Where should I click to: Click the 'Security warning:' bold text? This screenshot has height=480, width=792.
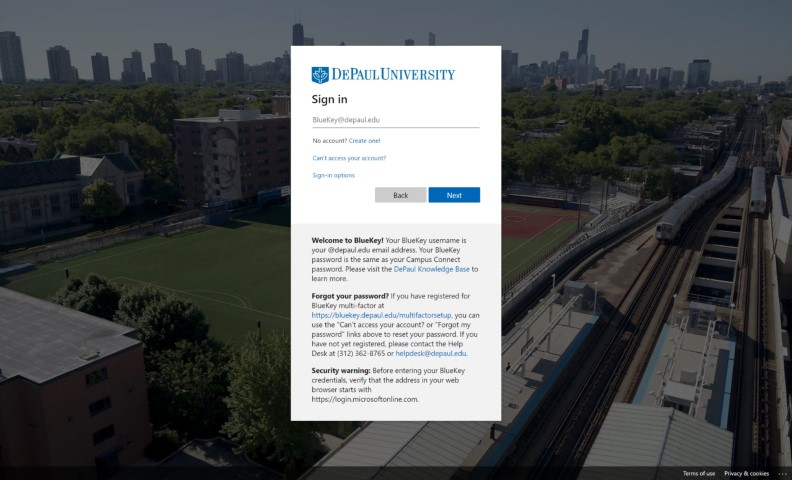click(x=341, y=370)
